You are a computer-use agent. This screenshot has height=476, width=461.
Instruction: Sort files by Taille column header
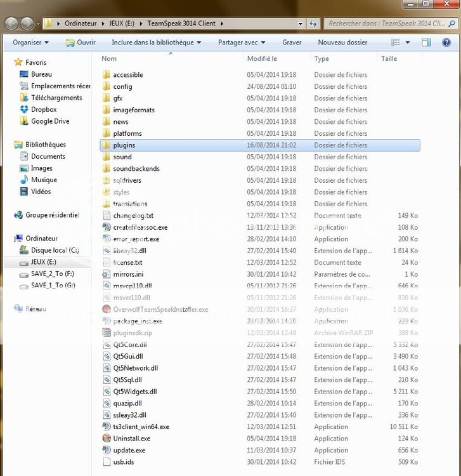(x=389, y=58)
